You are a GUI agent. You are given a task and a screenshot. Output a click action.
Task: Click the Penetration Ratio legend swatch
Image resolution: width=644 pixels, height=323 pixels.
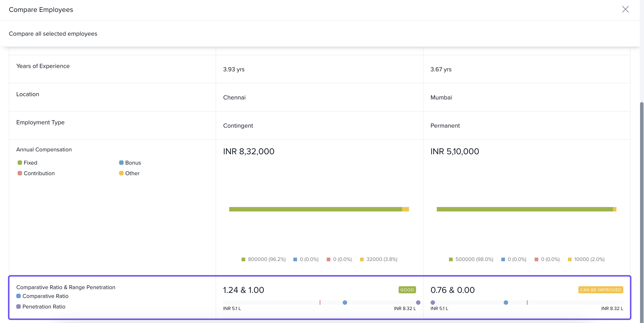(x=19, y=306)
